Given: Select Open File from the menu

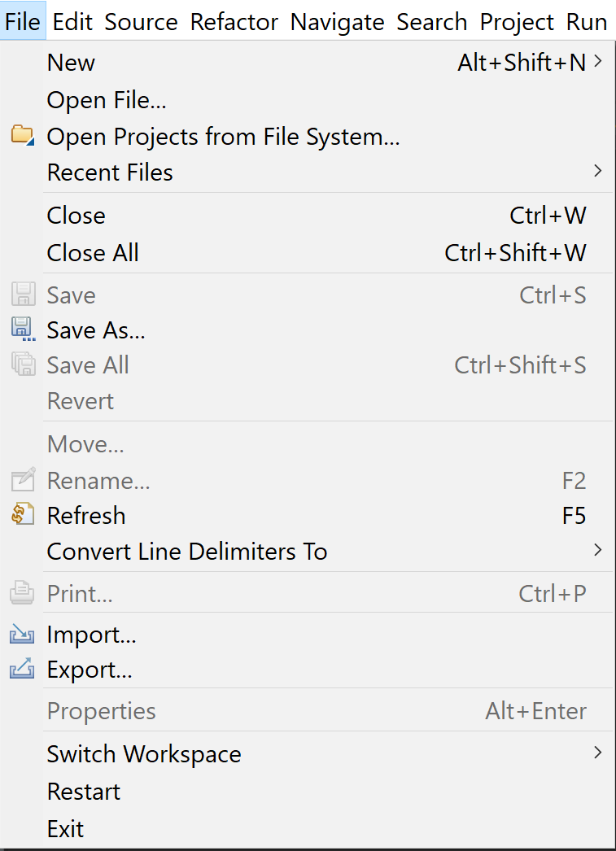Looking at the screenshot, I should click(106, 99).
